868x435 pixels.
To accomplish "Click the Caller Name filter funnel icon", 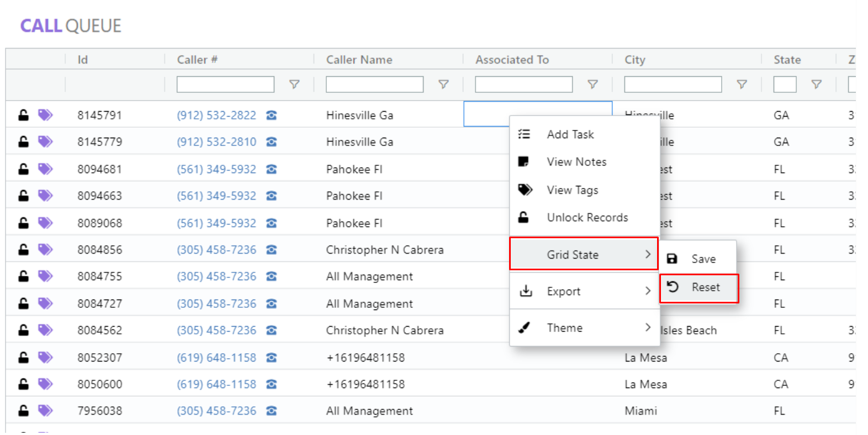I will 443,85.
